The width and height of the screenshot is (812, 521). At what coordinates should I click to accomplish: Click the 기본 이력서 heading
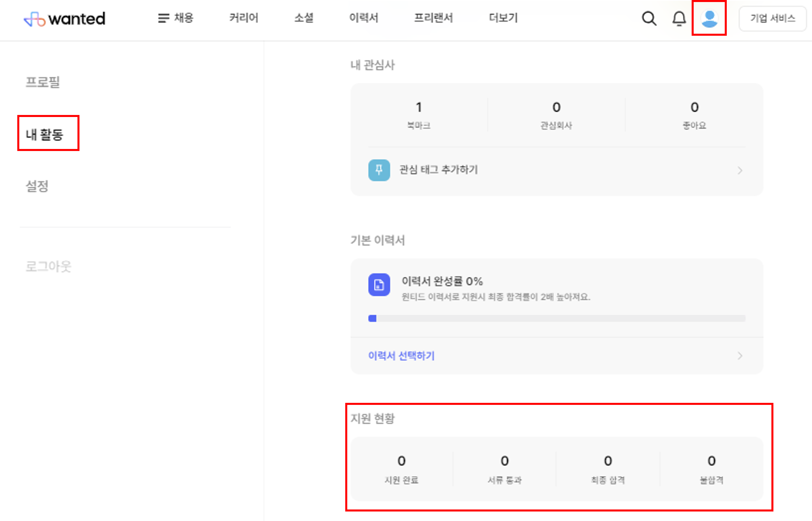377,240
